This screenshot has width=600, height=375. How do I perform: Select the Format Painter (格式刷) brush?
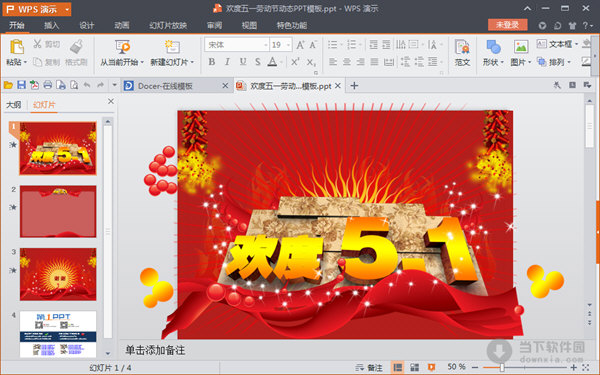(77, 47)
